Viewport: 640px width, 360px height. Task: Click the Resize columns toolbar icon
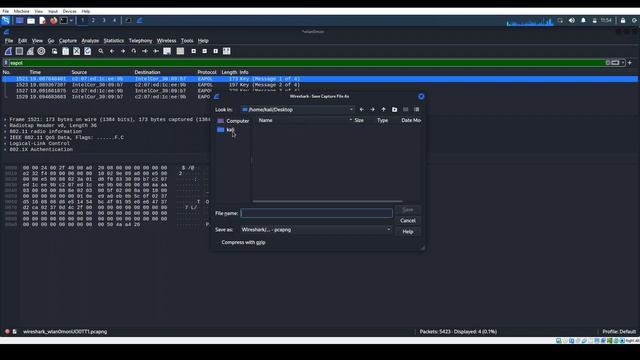pyautogui.click(x=227, y=51)
